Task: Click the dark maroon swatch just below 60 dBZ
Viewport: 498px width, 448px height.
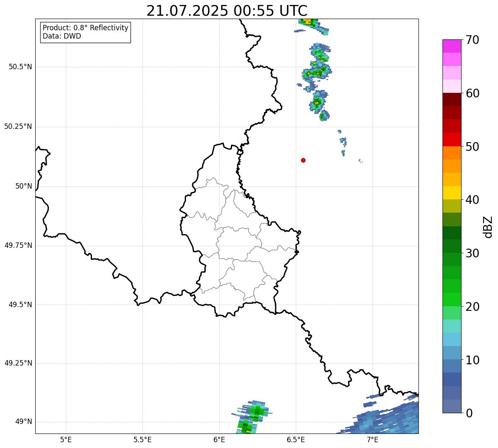Action: 452,100
